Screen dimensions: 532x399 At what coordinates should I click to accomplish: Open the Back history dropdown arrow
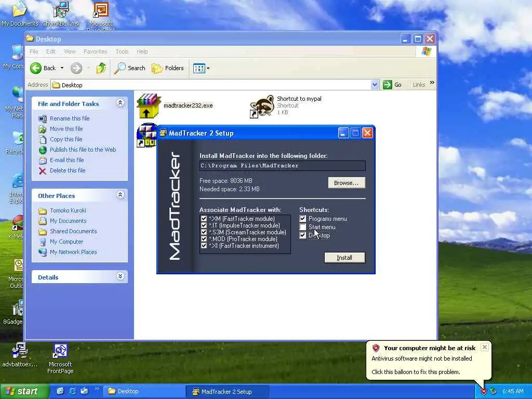tap(62, 68)
